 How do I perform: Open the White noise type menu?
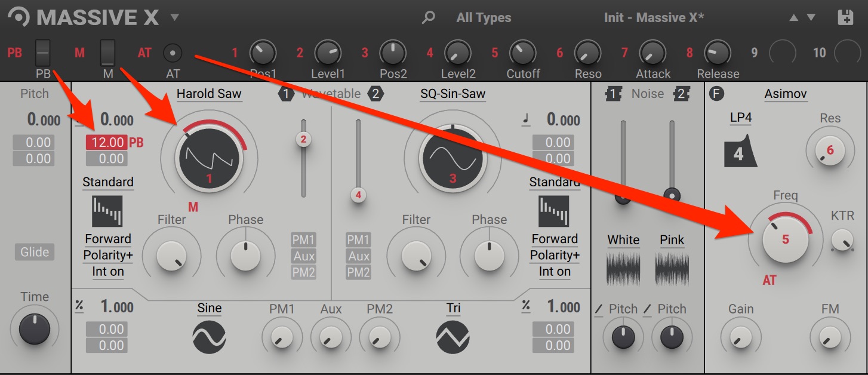click(623, 240)
